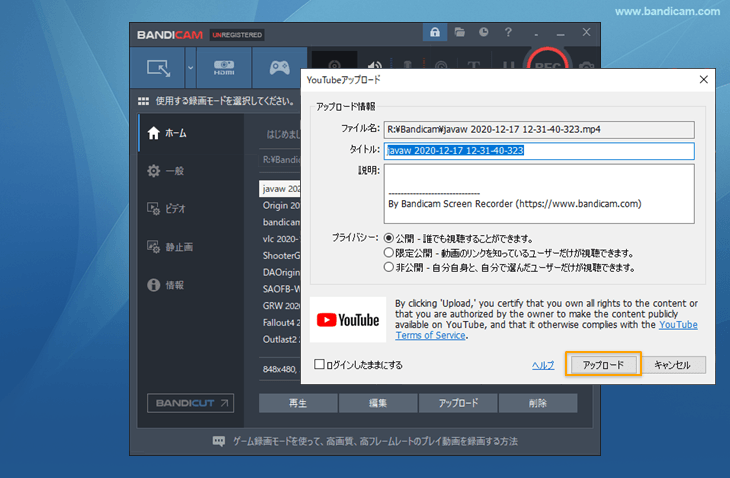Image resolution: width=730 pixels, height=478 pixels.
Task: Open the ビデオ video tab
Action: click(x=191, y=209)
